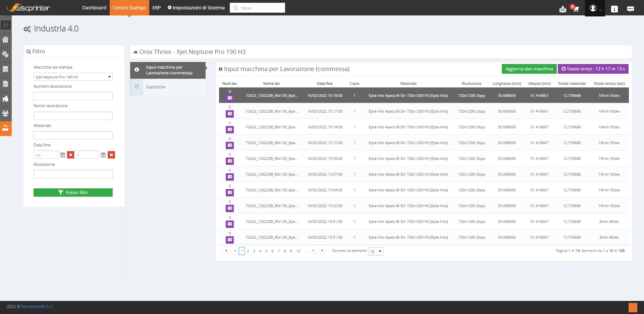Clear the 'Da' start date filter
Image resolution: width=644 pixels, height=314 pixels.
70,155
